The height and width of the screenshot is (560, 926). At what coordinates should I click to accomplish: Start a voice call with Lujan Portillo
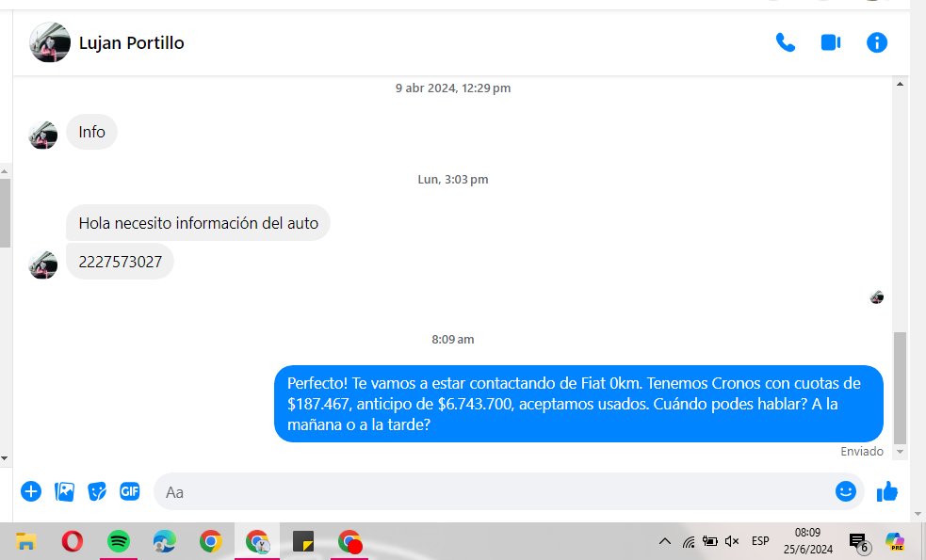785,42
